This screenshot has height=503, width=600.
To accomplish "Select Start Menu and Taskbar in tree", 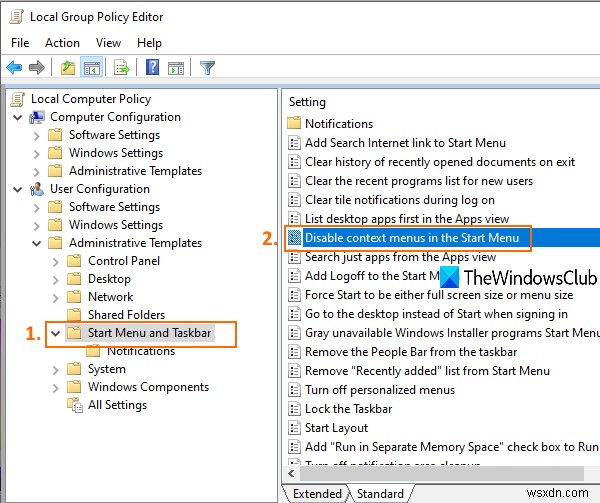I will click(x=149, y=333).
